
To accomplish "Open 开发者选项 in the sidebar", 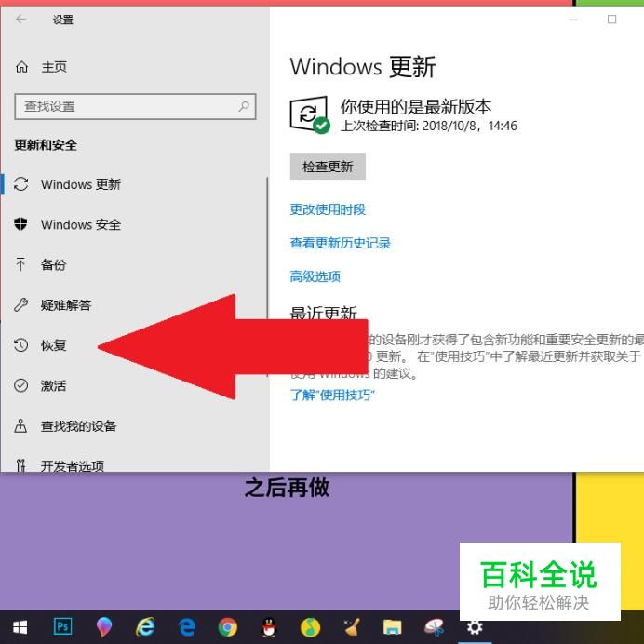I will [x=73, y=465].
